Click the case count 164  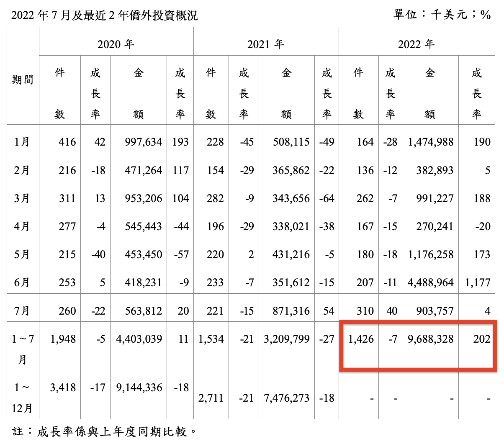(365, 142)
